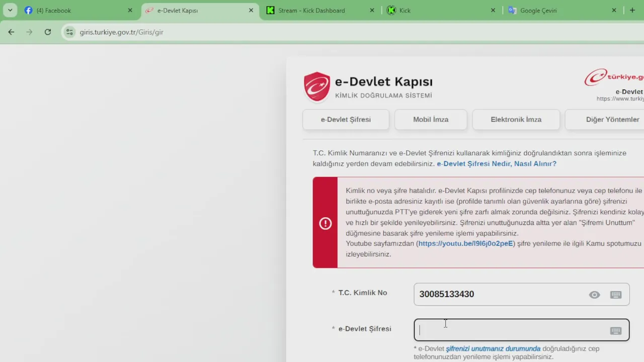
Task: Select e-Devlet Şifresi login method
Action: [346, 120]
